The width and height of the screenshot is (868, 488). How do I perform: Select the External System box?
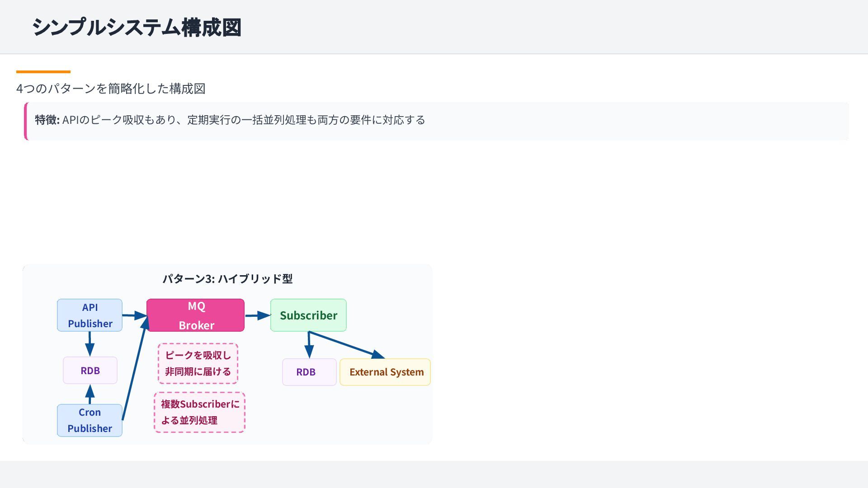pyautogui.click(x=385, y=372)
